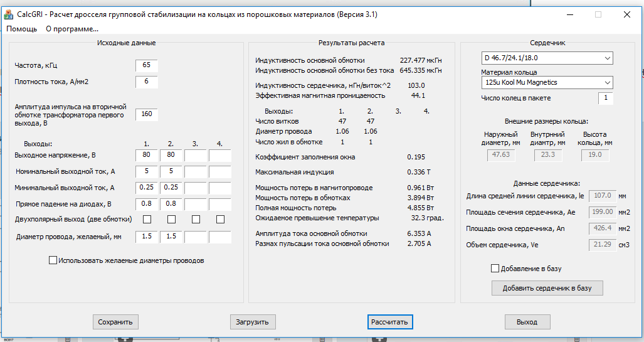This screenshot has height=342, width=644.
Task: Click the Загрузить button
Action: tap(252, 322)
